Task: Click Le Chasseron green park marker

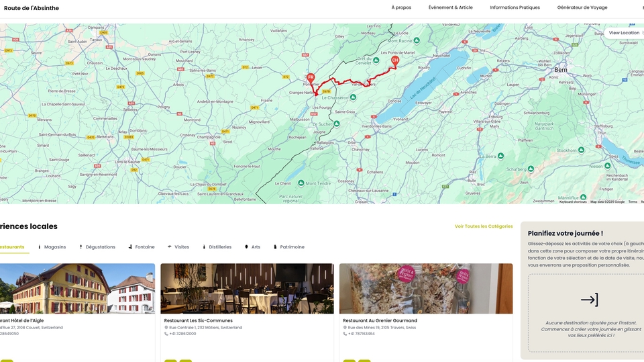Action: point(353,97)
